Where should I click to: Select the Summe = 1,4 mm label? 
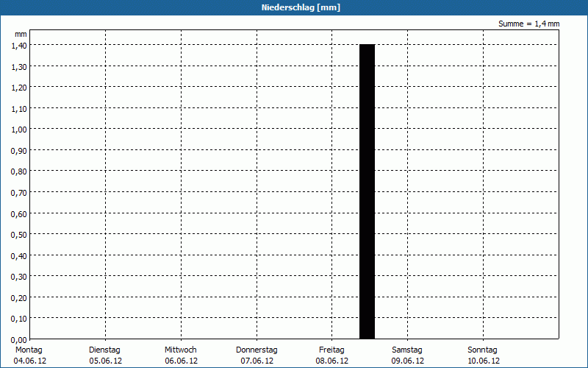pyautogui.click(x=528, y=24)
